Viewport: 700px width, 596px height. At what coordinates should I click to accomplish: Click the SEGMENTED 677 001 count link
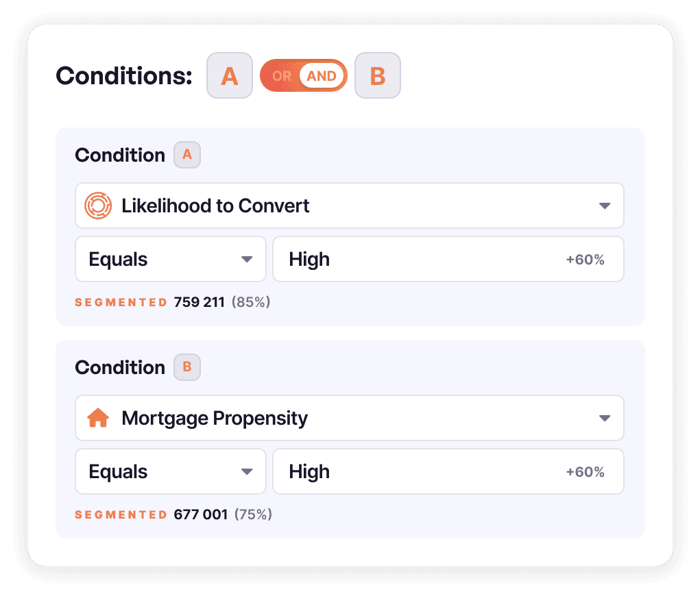(x=171, y=514)
